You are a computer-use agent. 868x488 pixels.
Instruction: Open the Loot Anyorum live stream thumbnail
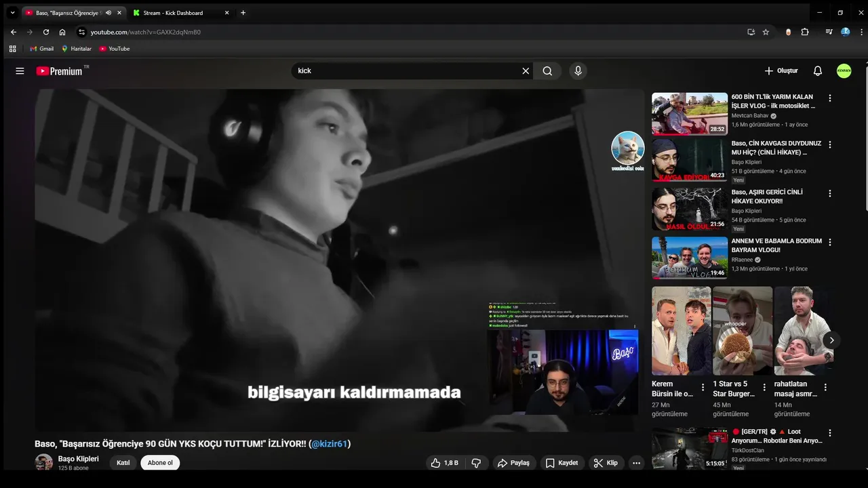690,448
